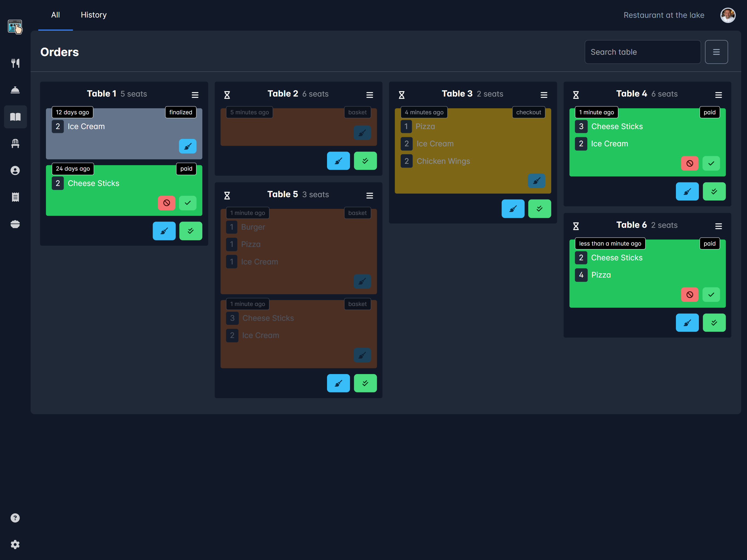
Task: Clear the Table 5 Cheese Sticks basket order
Action: click(x=362, y=355)
